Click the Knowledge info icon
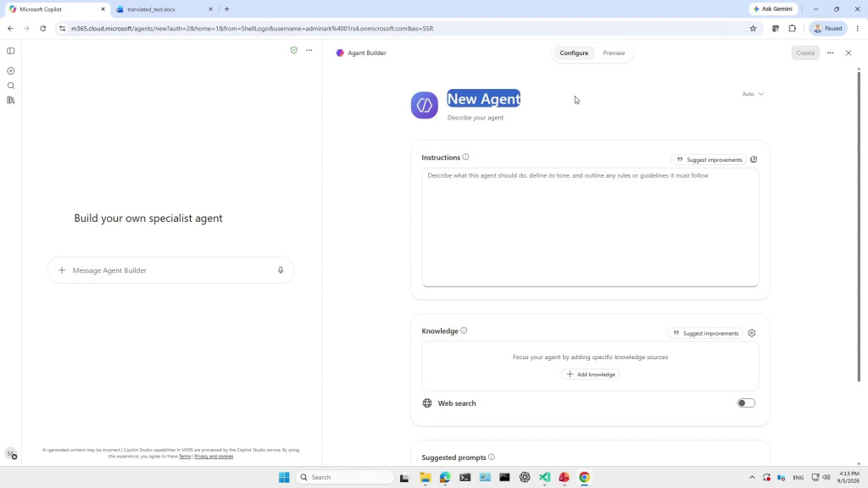Screen dimensions: 868x488 point(464,331)
